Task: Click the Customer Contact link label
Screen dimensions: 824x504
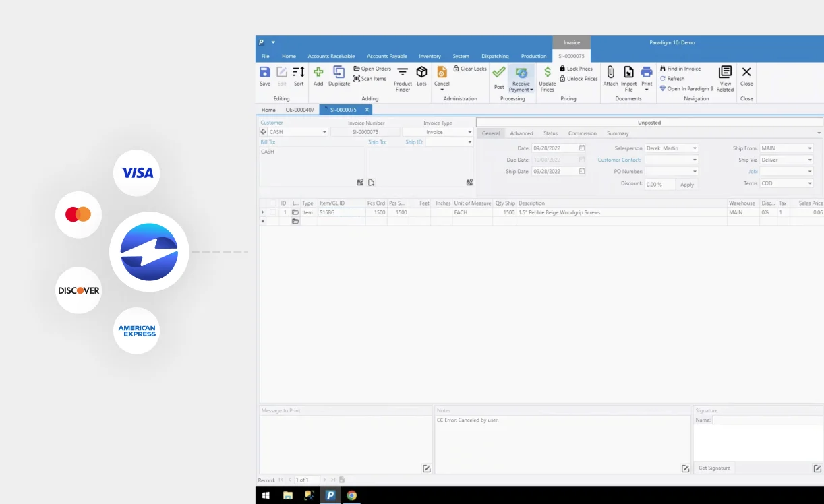Action: [619, 160]
